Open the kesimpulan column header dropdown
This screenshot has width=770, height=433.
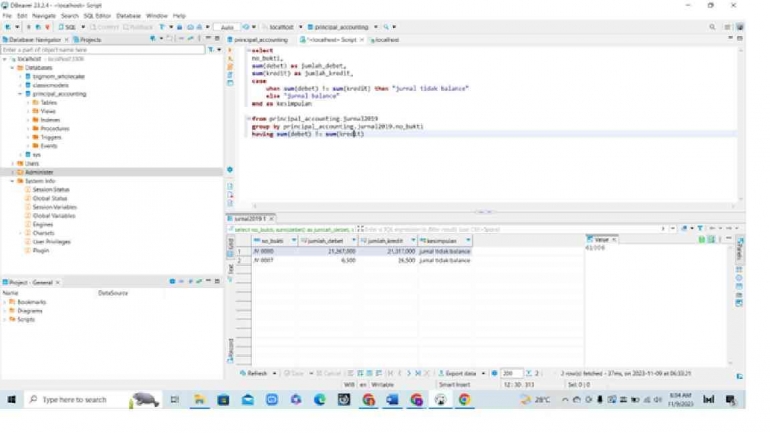point(468,241)
